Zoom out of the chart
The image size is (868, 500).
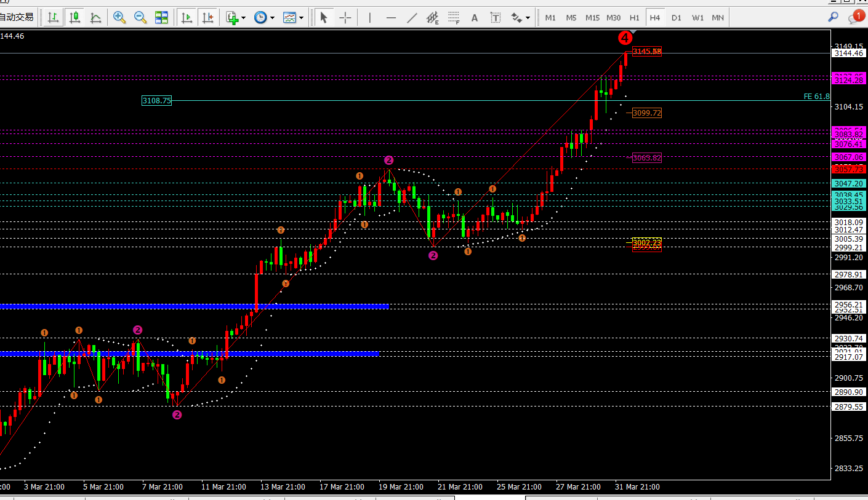(140, 18)
